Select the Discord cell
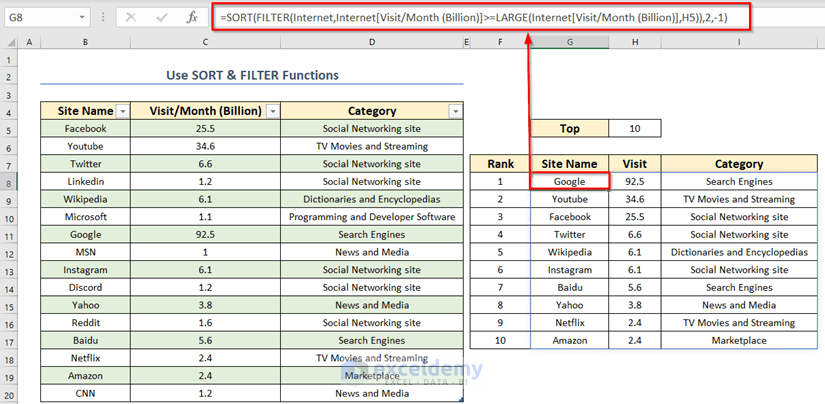The width and height of the screenshot is (825, 404). [x=85, y=287]
